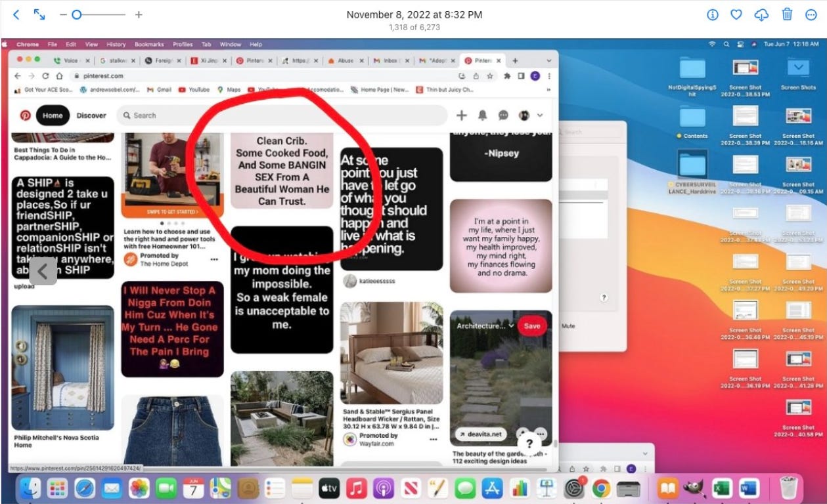Image resolution: width=827 pixels, height=504 pixels.
Task: Open Chrome three-dot menu
Action: click(x=550, y=76)
